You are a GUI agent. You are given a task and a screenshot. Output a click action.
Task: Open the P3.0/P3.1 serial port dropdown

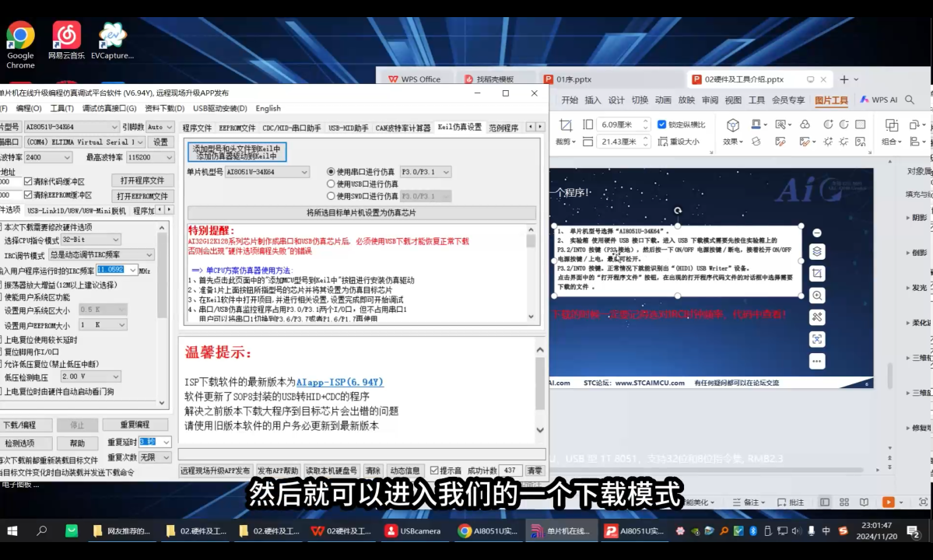pos(425,172)
